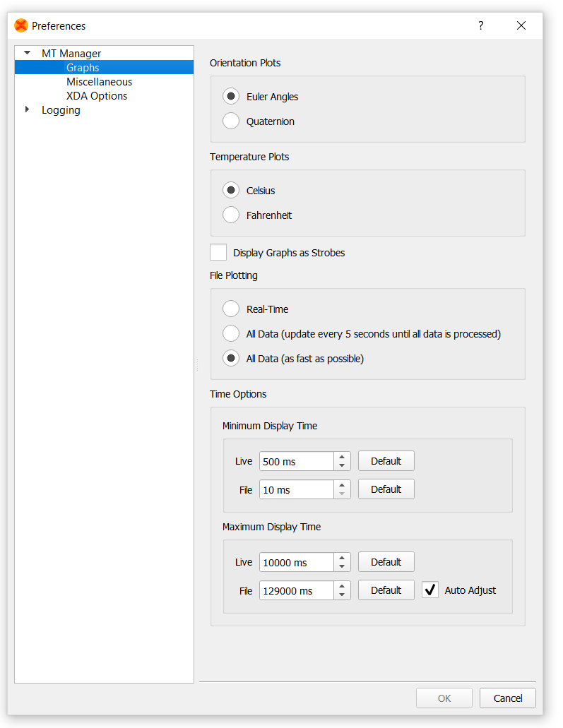Image resolution: width=563 pixels, height=728 pixels.
Task: Open dialog help via the question mark icon
Action: [x=480, y=25]
